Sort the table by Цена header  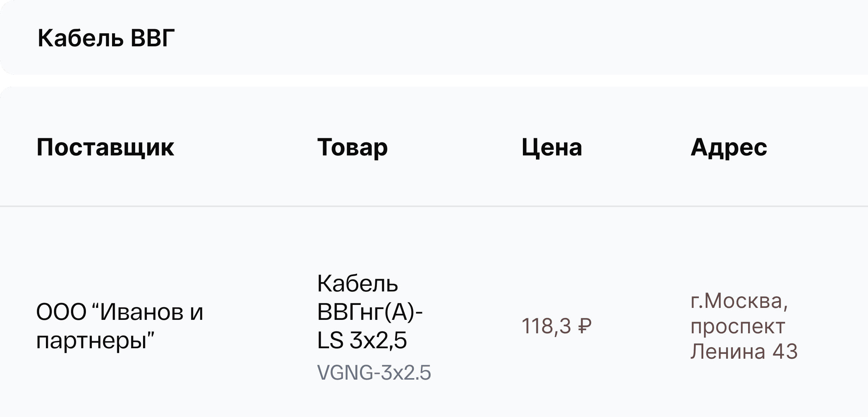click(x=552, y=147)
